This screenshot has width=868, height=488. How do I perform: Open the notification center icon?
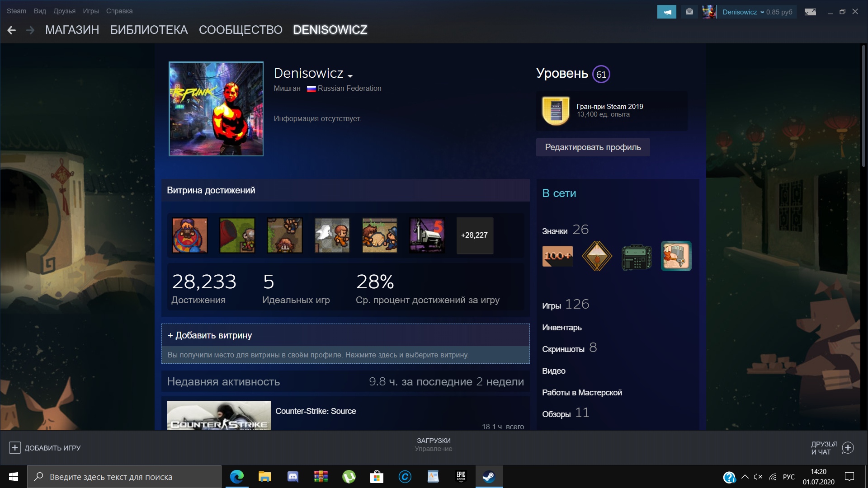[849, 477]
